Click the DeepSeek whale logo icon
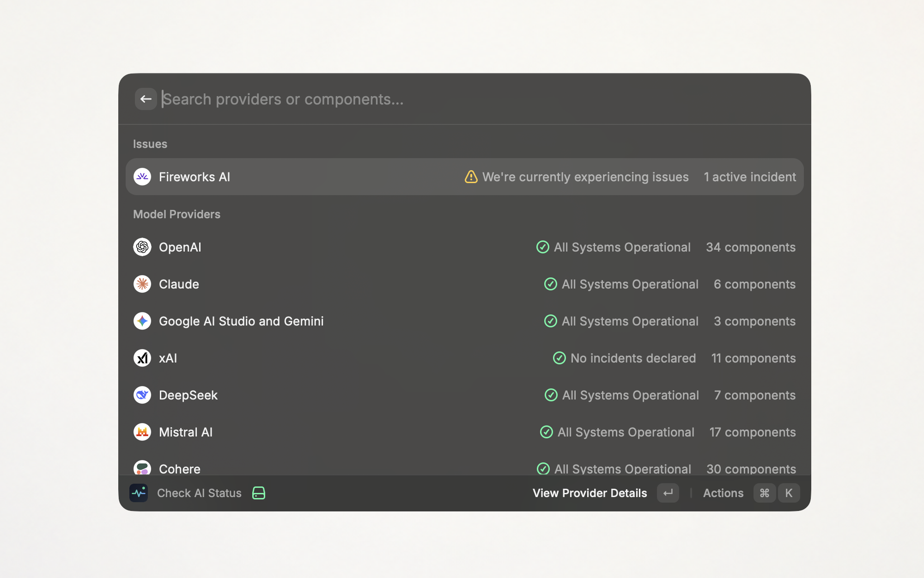The width and height of the screenshot is (924, 578). coord(142,395)
